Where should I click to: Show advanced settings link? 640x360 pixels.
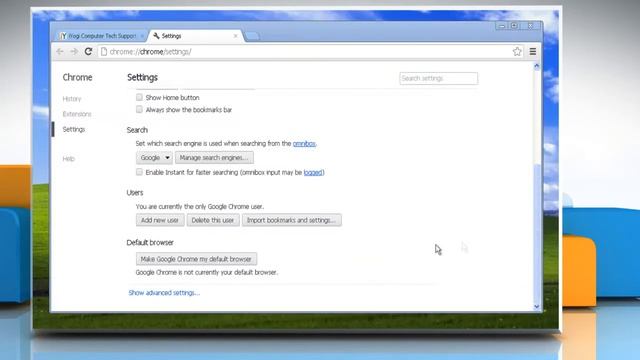coord(164,293)
